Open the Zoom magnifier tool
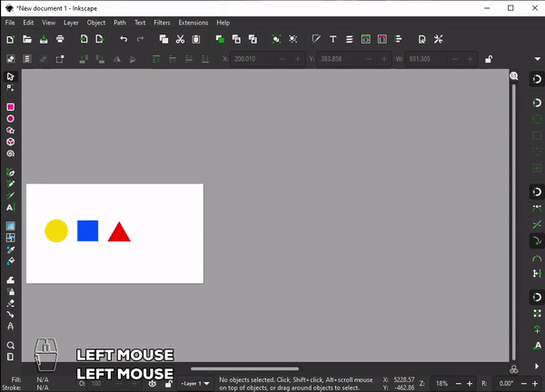The image size is (545, 392). 11,346
